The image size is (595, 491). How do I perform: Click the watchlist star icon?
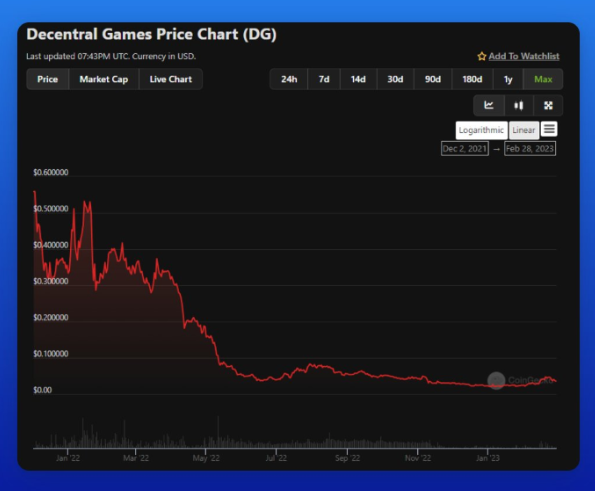[482, 57]
